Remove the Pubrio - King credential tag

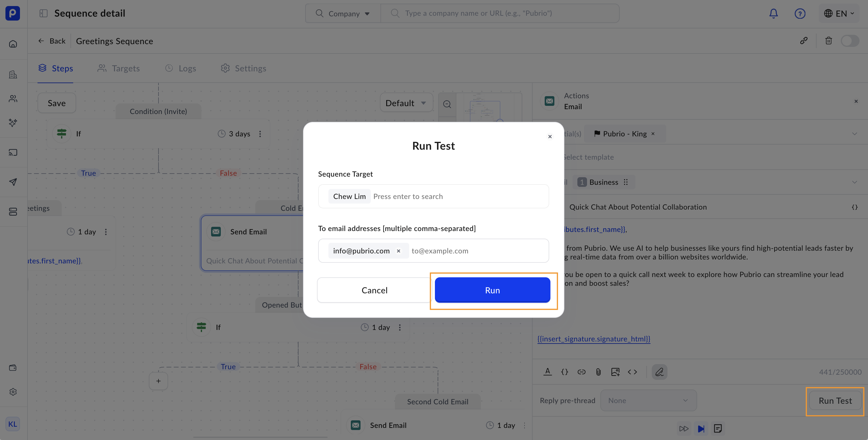[x=653, y=134]
